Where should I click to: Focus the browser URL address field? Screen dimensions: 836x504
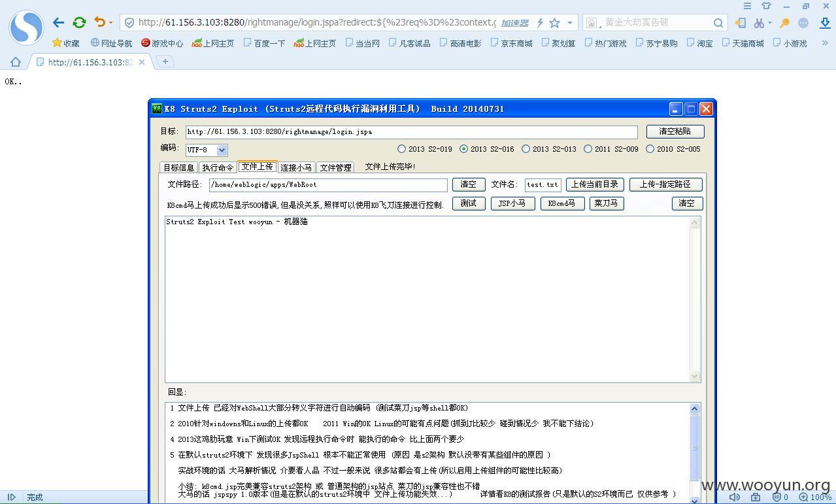click(317, 22)
